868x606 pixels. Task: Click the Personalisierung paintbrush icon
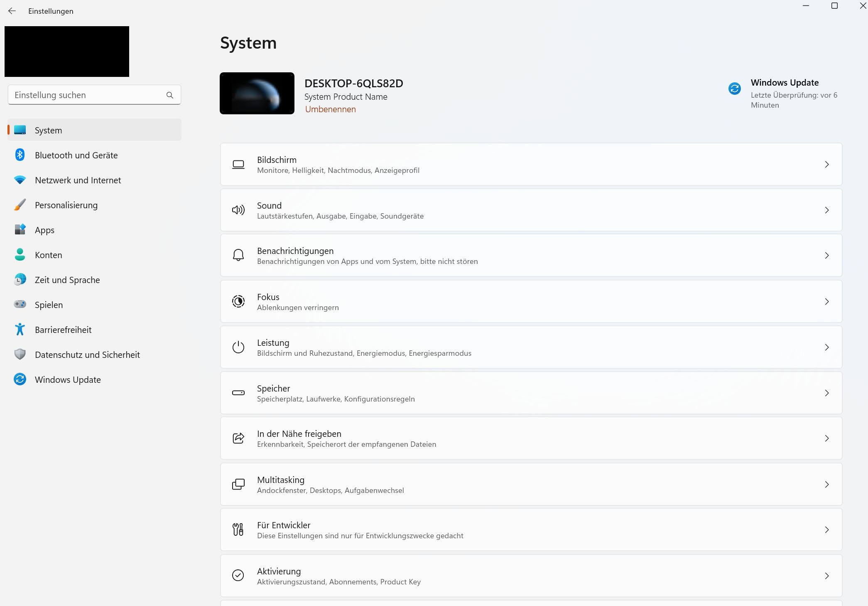(20, 205)
